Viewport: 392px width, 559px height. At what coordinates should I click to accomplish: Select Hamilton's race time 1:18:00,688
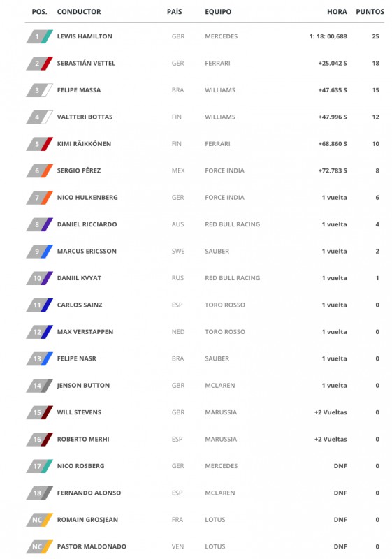click(x=328, y=36)
